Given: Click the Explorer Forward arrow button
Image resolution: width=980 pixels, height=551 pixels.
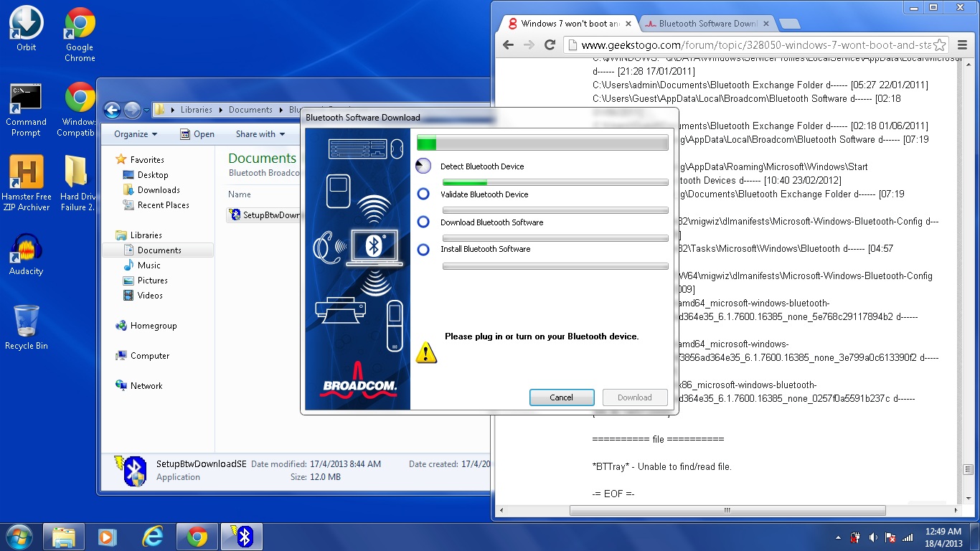Looking at the screenshot, I should [132, 110].
